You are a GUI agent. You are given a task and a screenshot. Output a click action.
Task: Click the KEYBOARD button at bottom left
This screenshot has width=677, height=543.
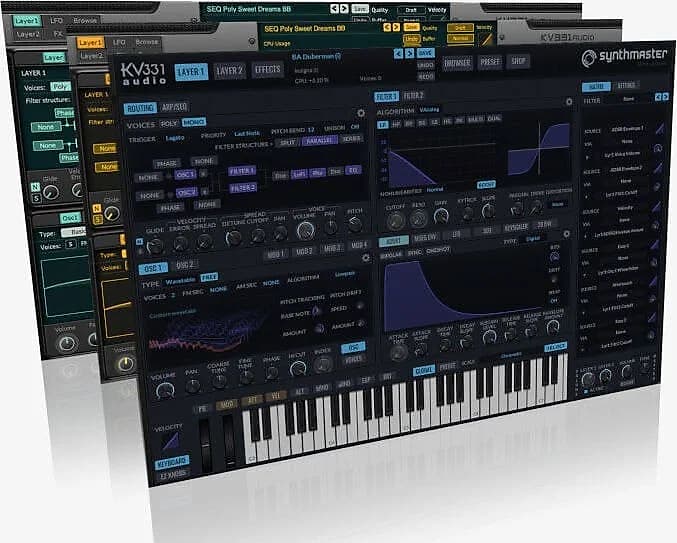172,463
